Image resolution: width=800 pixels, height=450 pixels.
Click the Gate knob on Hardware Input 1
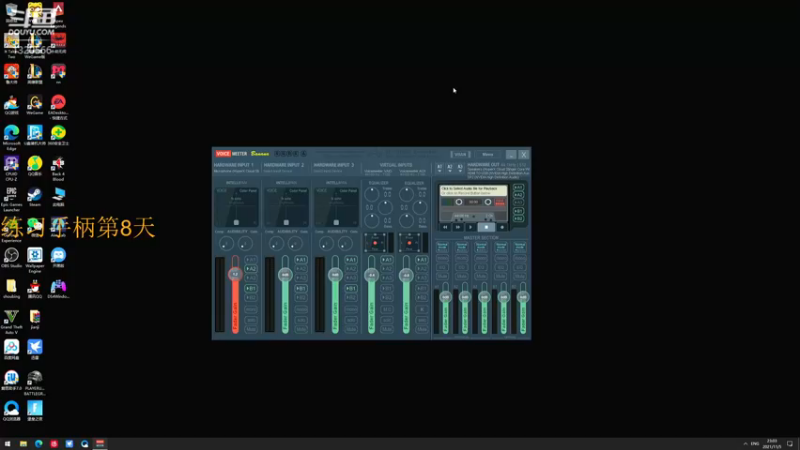click(x=245, y=244)
